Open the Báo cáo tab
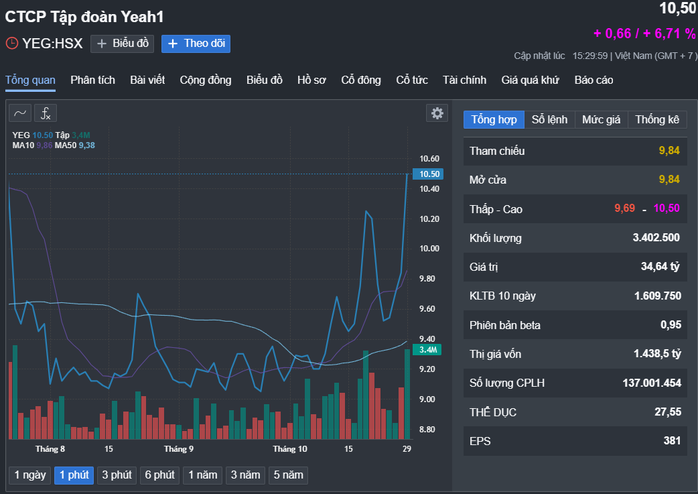Screen dimensions: 698x494 point(593,80)
